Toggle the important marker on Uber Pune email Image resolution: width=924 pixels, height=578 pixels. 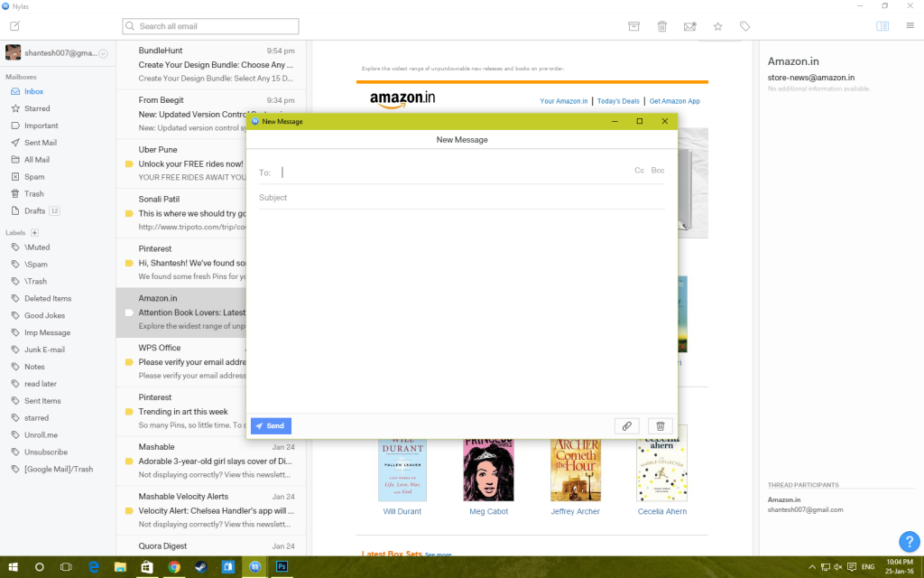click(x=129, y=164)
